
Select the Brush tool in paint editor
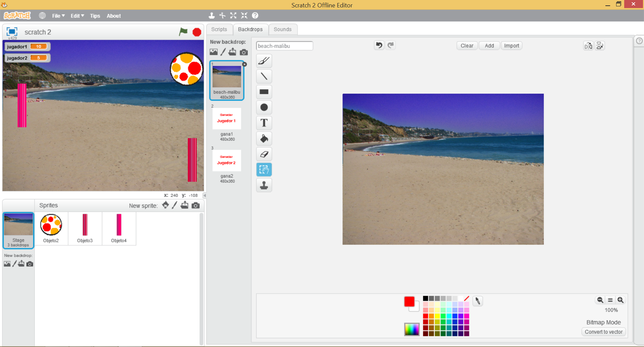264,61
